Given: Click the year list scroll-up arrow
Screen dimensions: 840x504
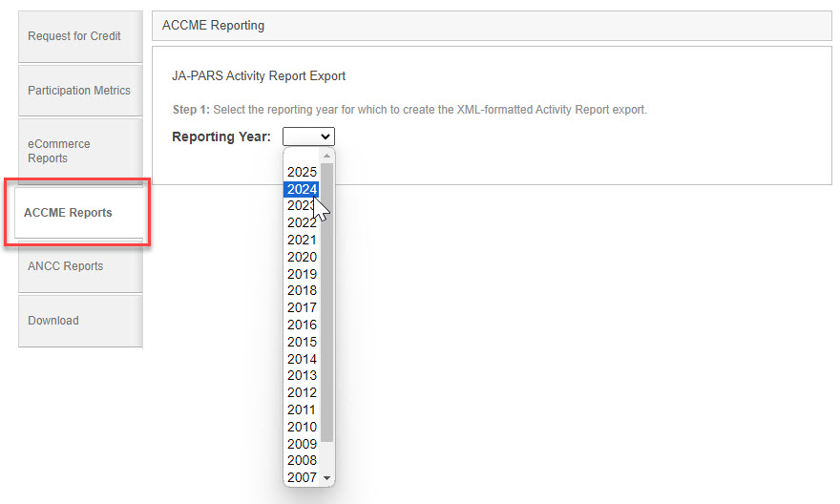Looking at the screenshot, I should coord(326,156).
